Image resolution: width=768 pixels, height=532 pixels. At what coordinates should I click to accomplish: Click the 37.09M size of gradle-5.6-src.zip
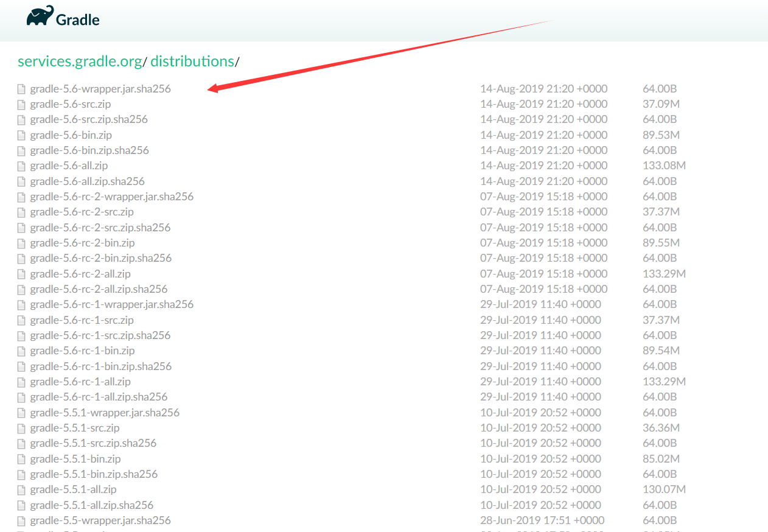pyautogui.click(x=662, y=104)
